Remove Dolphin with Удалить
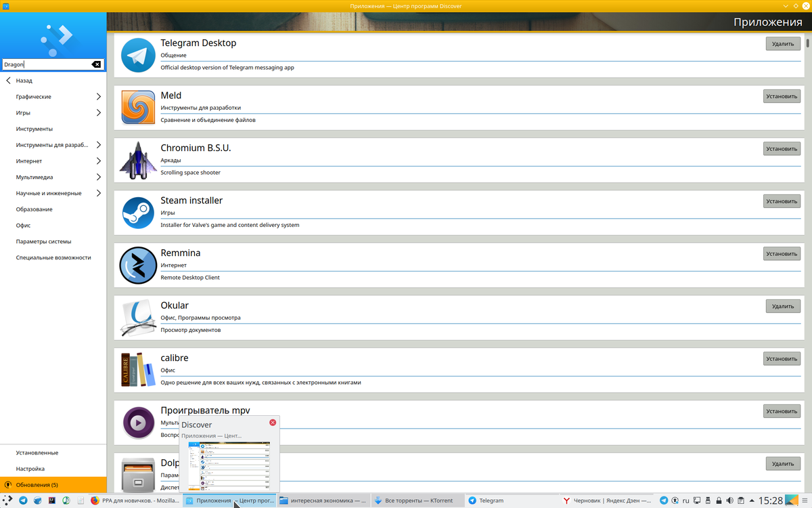The width and height of the screenshot is (812, 508). click(783, 464)
